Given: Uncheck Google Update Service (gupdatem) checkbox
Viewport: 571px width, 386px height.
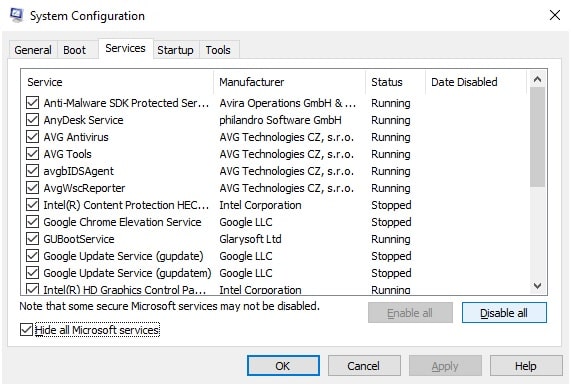Looking at the screenshot, I should tap(32, 273).
